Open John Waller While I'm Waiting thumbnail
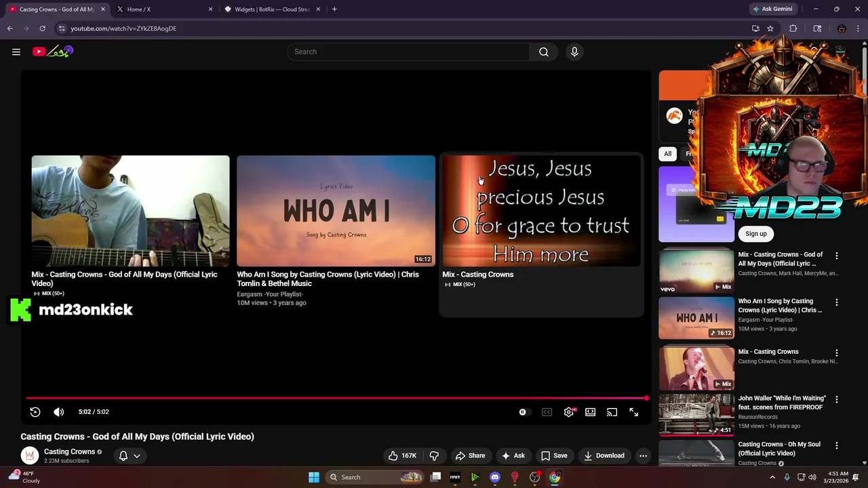Viewport: 868px width, 488px height. (x=696, y=414)
